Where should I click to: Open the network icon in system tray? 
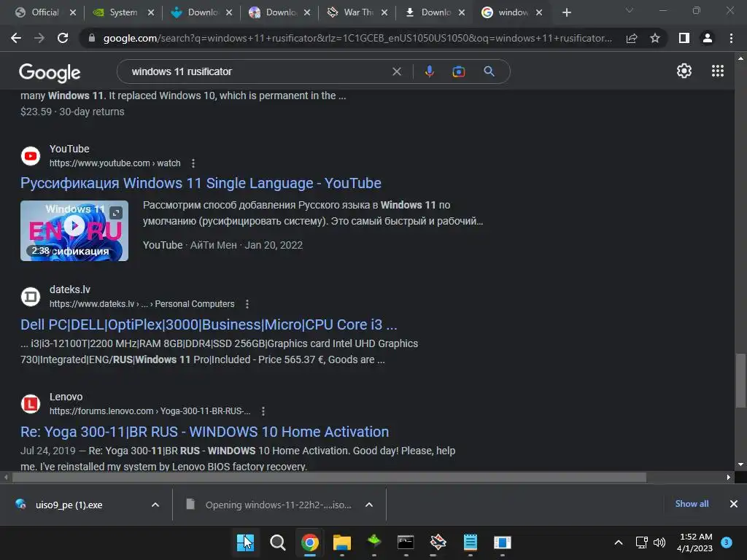click(641, 542)
